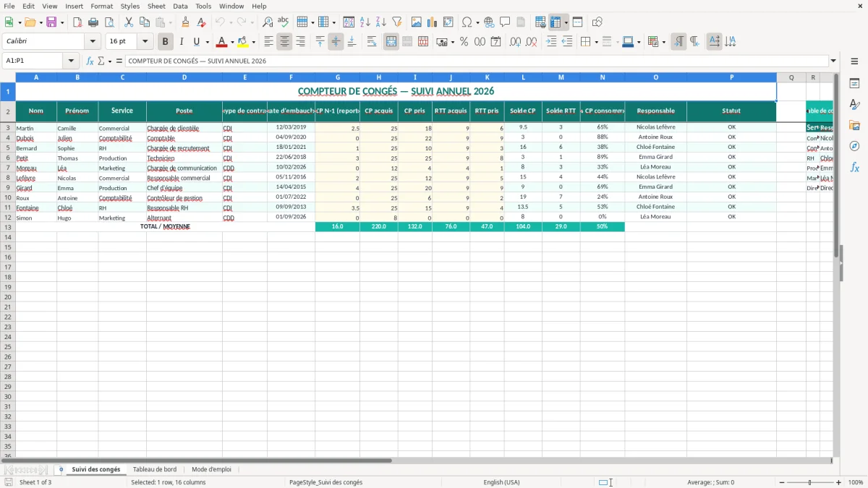Toggle Center Vertically alignment
The height and width of the screenshot is (488, 868).
click(336, 42)
